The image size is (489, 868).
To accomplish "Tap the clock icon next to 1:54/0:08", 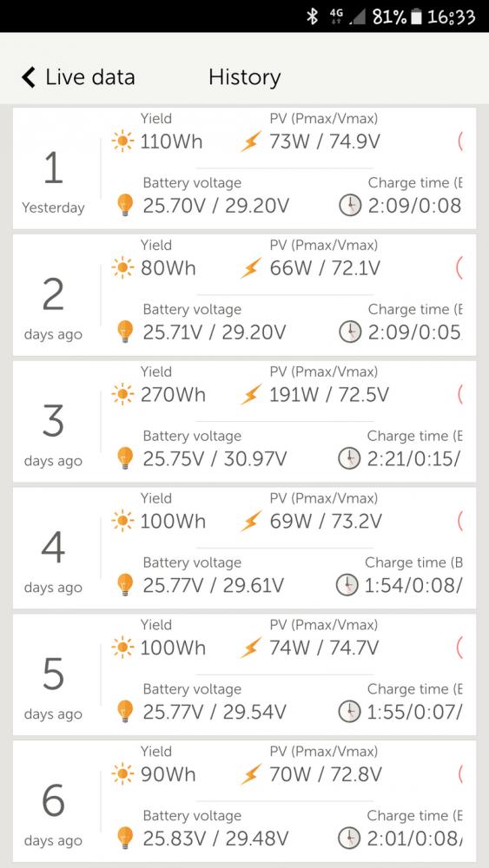I will (x=347, y=585).
